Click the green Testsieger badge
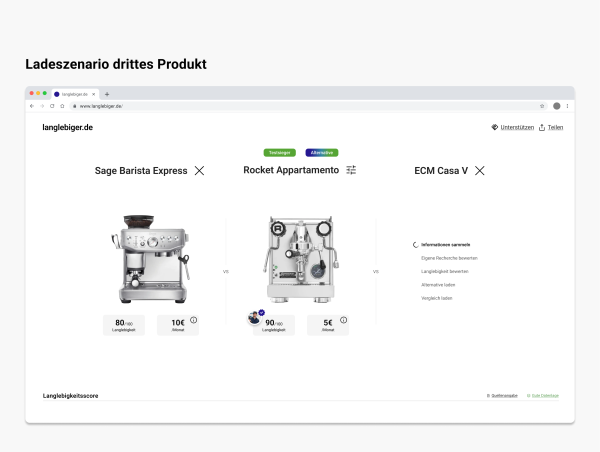Image resolution: width=600 pixels, height=452 pixels. (x=279, y=153)
